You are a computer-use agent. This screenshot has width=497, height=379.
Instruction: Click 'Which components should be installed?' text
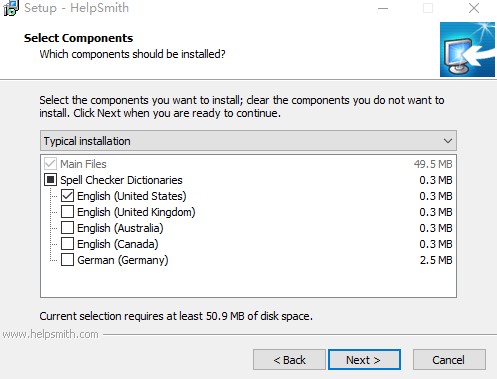132,54
